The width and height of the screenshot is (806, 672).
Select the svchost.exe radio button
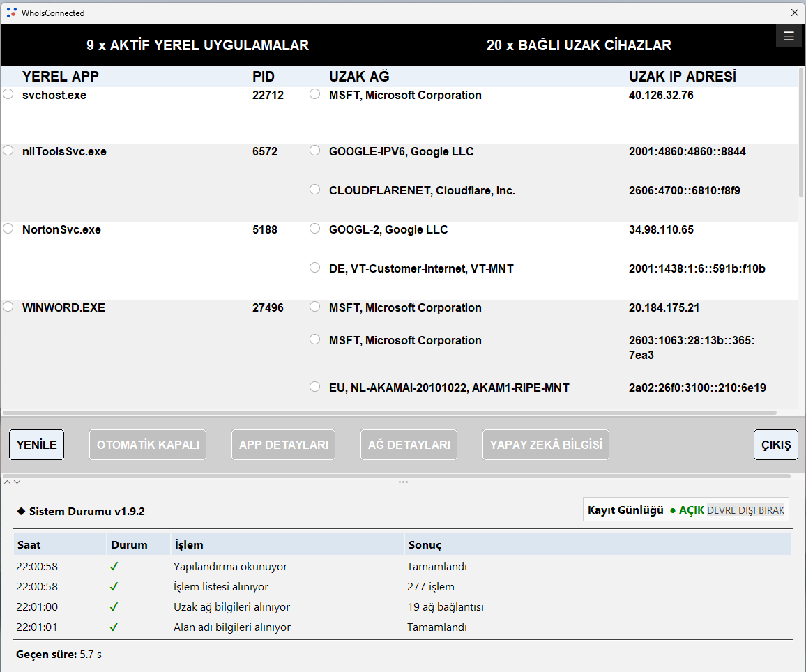coord(8,94)
